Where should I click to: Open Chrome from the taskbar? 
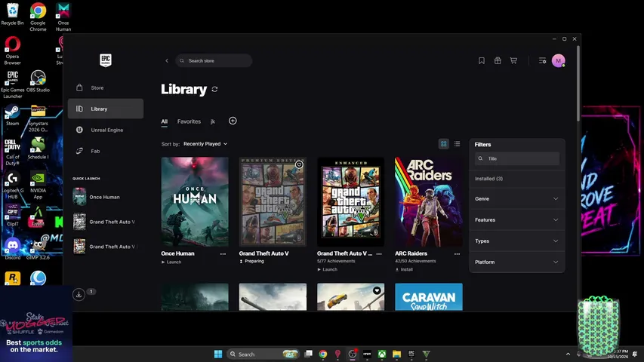(x=323, y=354)
